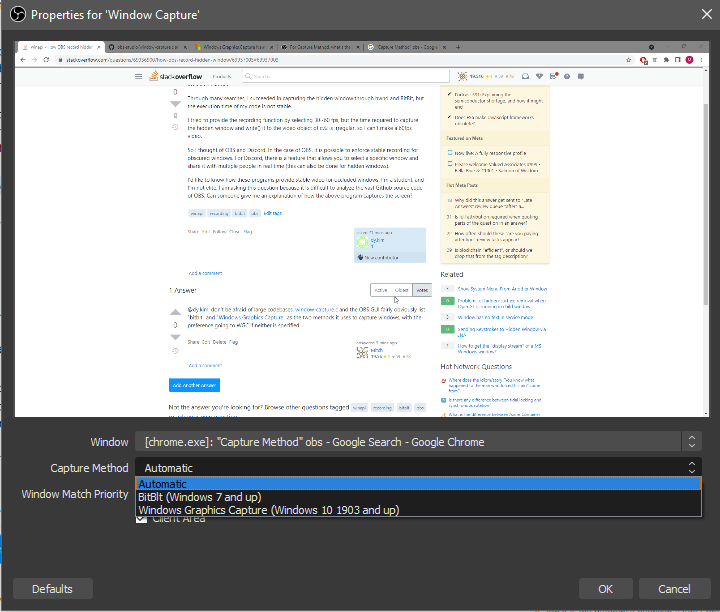
Task: Cancel the Window Capture properties
Action: [x=674, y=589]
